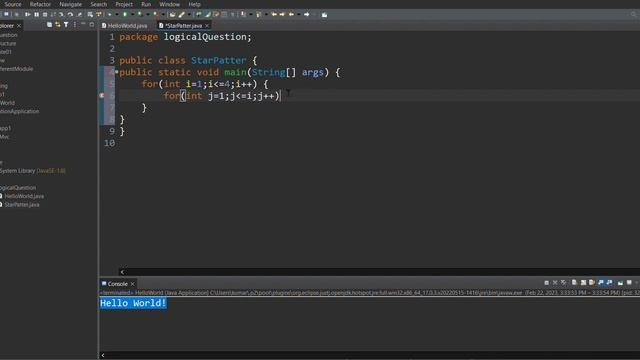Click the Terminate icon in main toolbar
The image size is (640, 360).
(45, 14)
